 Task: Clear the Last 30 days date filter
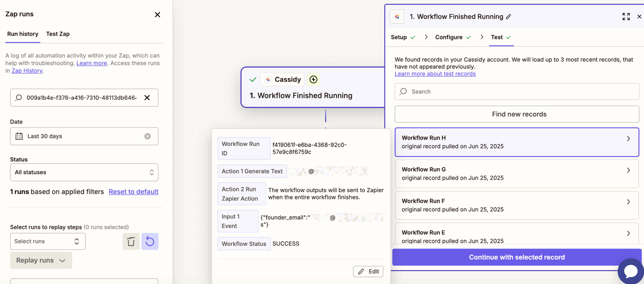147,136
